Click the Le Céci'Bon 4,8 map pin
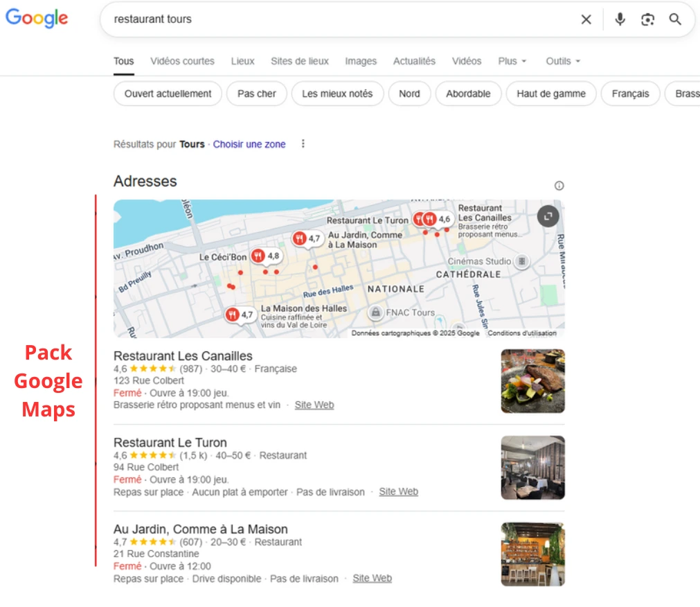700x607 pixels. 258,256
